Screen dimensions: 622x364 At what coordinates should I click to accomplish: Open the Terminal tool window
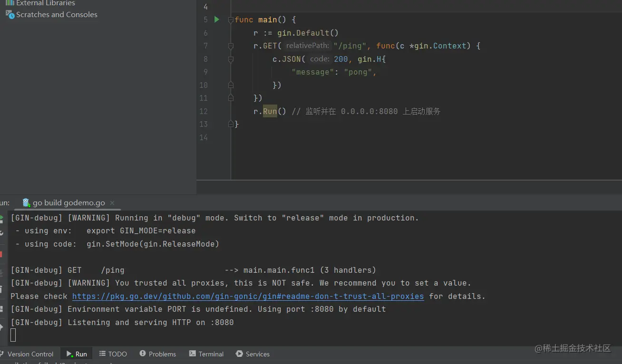pyautogui.click(x=206, y=354)
